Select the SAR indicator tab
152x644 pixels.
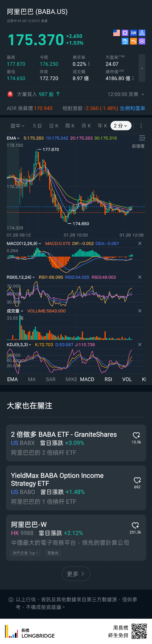point(51,379)
